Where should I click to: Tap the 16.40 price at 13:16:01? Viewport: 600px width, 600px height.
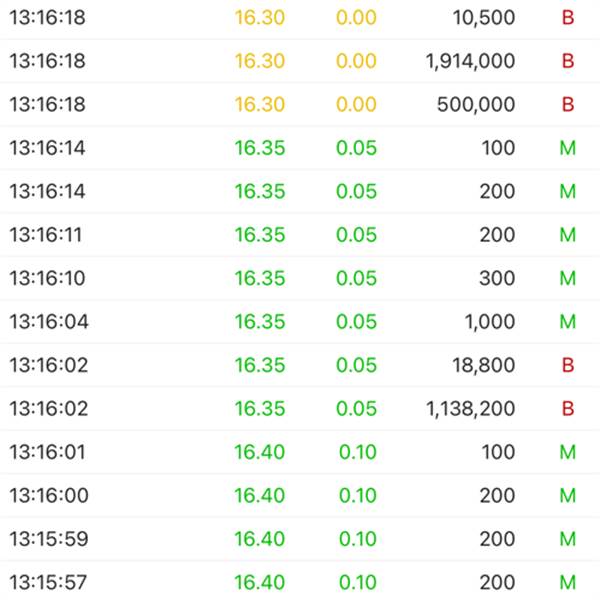(260, 452)
